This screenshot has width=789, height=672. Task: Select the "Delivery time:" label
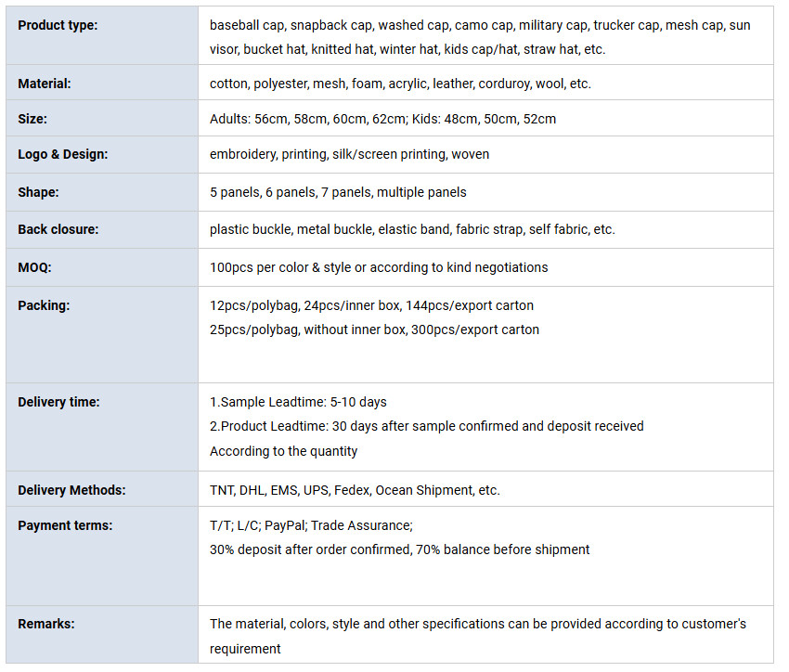[58, 402]
